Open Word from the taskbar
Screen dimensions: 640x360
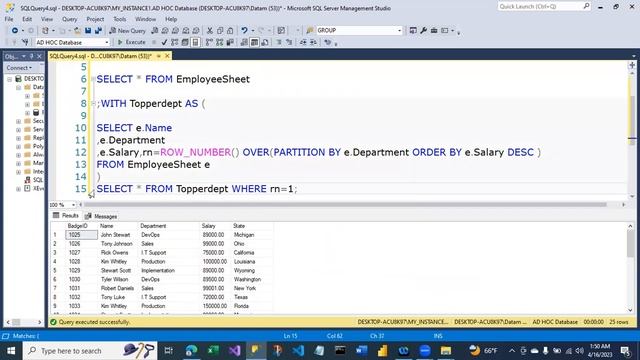361,351
